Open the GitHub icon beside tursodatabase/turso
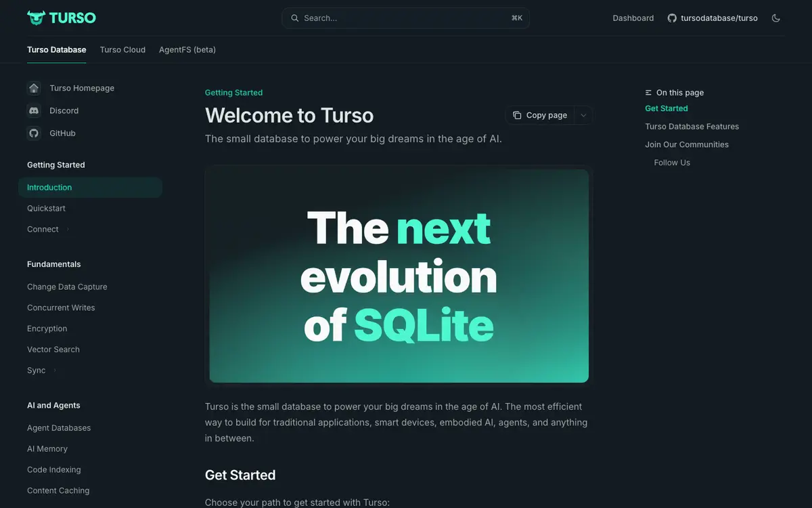 click(672, 18)
